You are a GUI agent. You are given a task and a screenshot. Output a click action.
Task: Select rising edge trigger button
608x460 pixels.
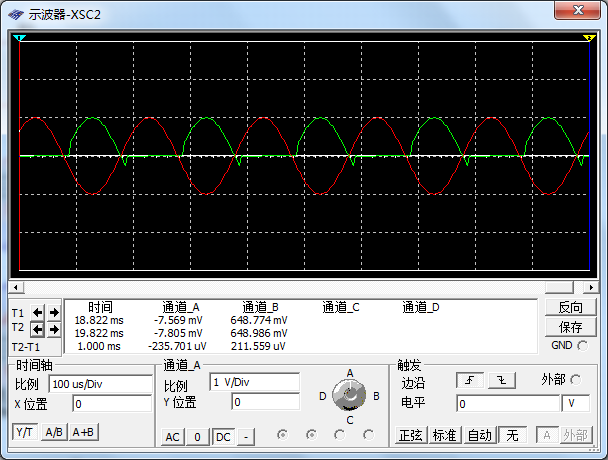click(470, 380)
